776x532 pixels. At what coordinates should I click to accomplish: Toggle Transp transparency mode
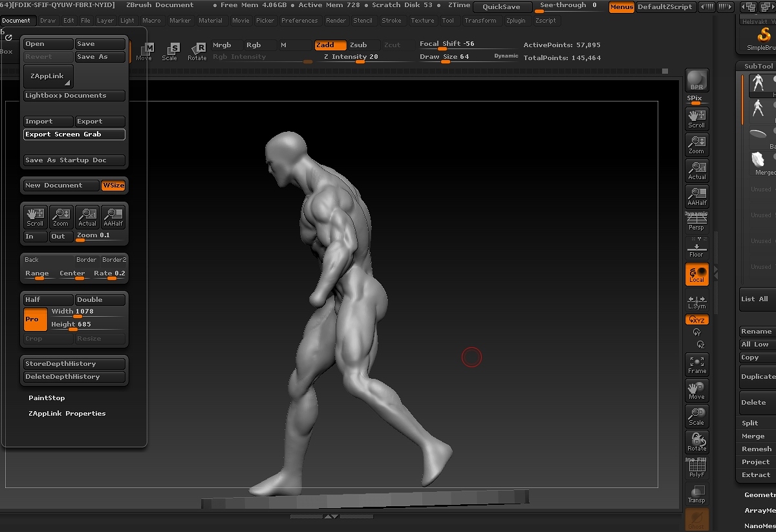[696, 494]
